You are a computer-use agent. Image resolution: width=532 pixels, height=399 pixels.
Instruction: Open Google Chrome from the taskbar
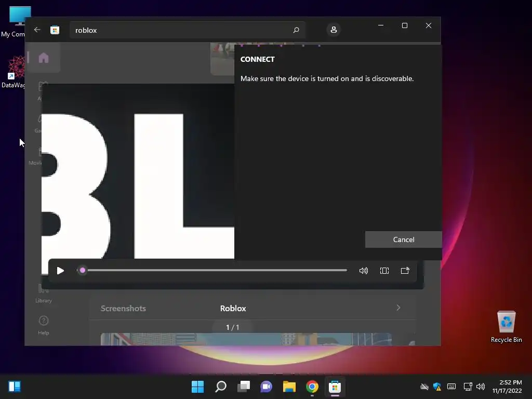click(x=312, y=387)
